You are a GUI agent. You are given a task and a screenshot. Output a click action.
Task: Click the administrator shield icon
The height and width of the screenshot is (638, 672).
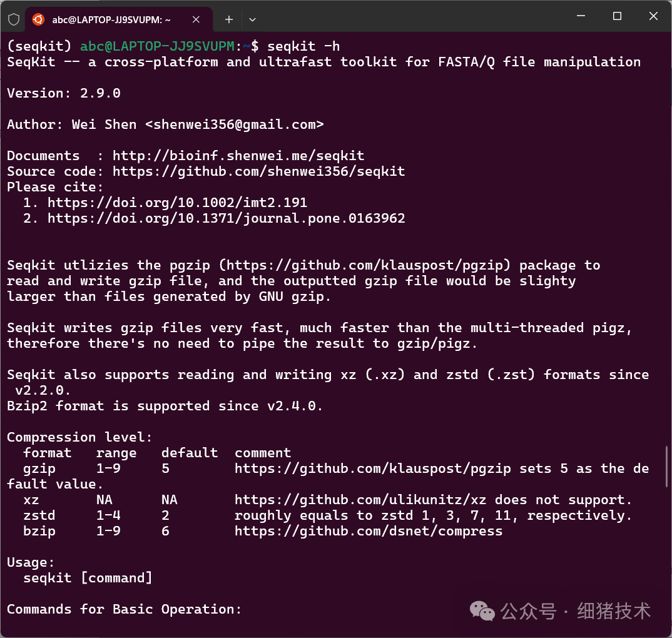coord(14,19)
